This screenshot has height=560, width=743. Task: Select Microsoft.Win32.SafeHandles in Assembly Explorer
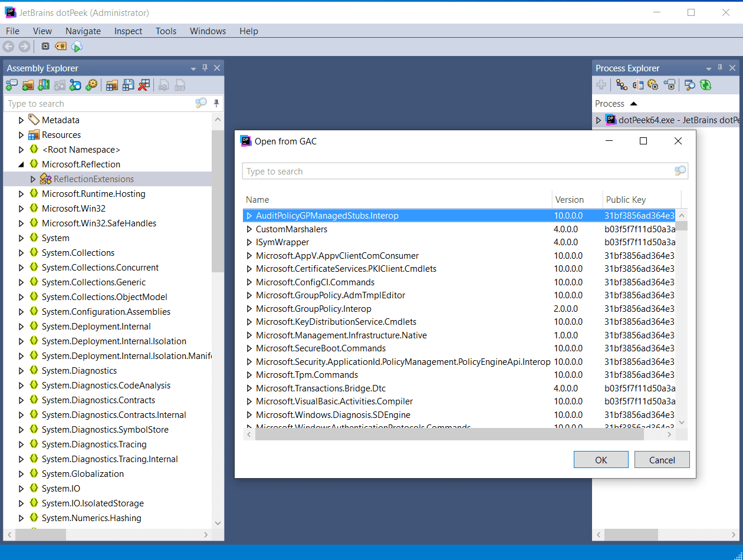[x=98, y=223]
